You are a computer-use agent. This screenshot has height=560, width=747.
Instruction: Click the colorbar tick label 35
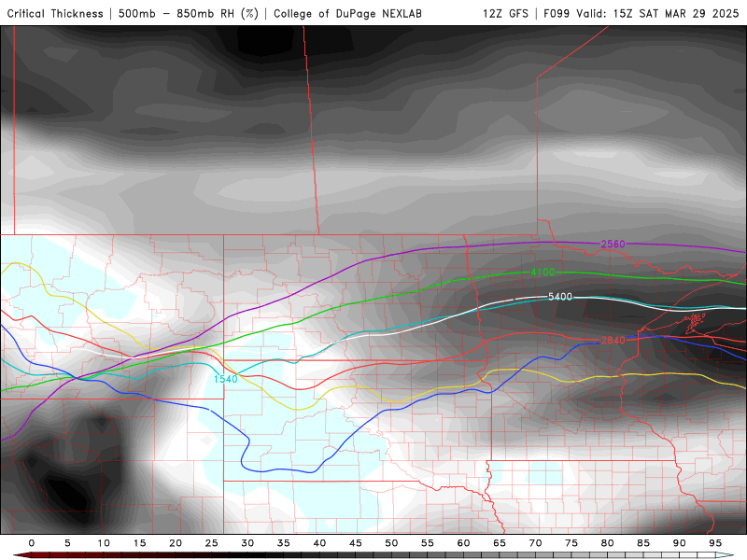[284, 543]
